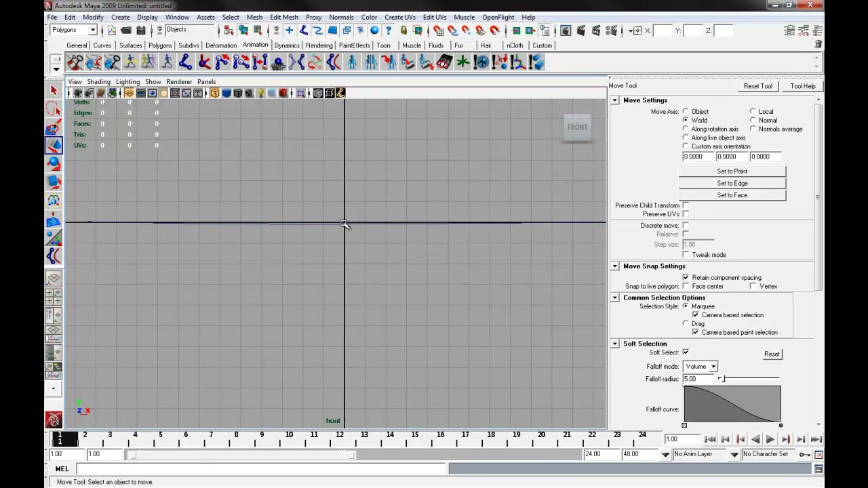
Task: Select Object move axis radio button
Action: [x=686, y=111]
